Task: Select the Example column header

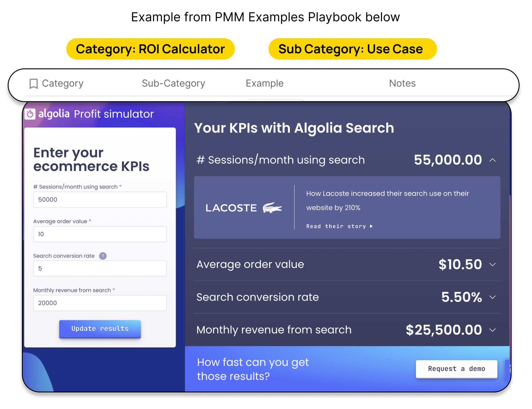Action: click(264, 83)
